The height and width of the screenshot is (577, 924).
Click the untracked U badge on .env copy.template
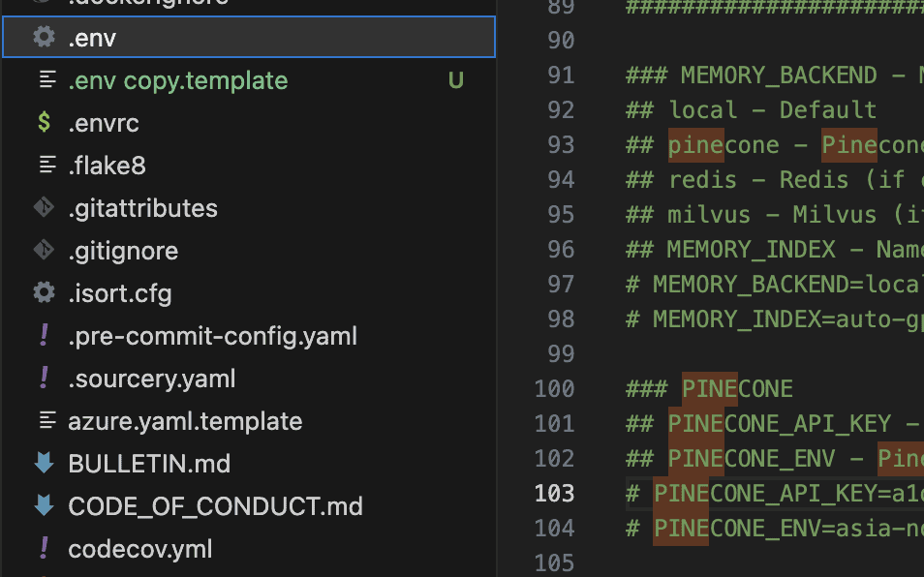[x=456, y=80]
